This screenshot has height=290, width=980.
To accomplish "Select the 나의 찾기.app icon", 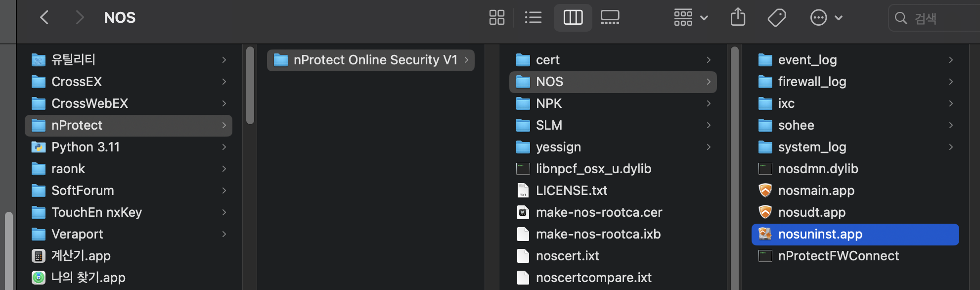I will 39,278.
